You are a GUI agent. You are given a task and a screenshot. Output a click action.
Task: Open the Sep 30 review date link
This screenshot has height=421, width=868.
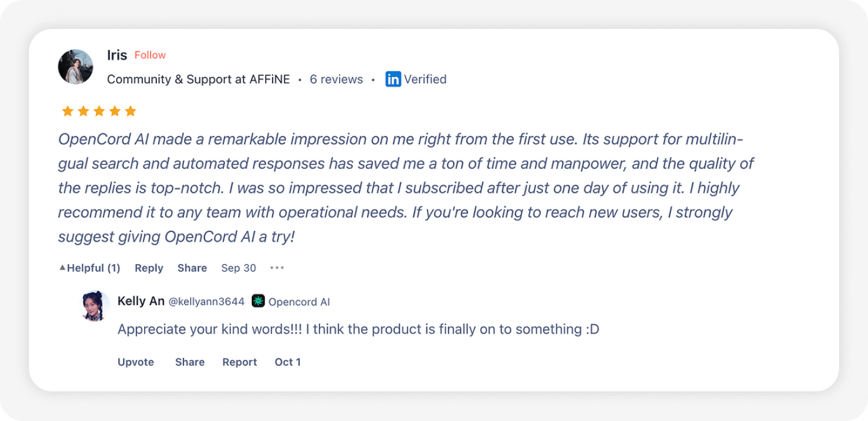[238, 268]
